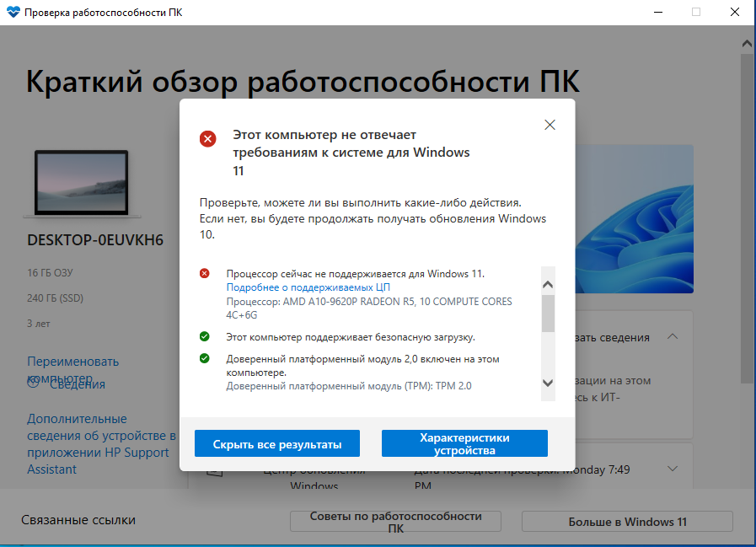Minimize the PC Health Check window

tap(658, 12)
